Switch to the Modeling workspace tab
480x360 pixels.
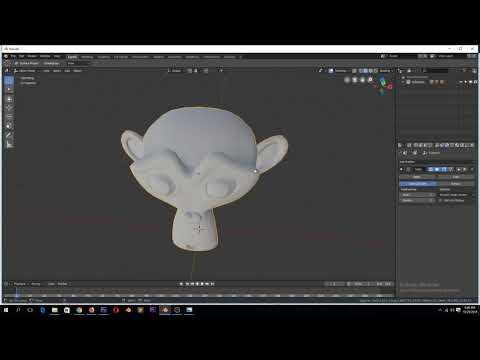click(x=87, y=57)
